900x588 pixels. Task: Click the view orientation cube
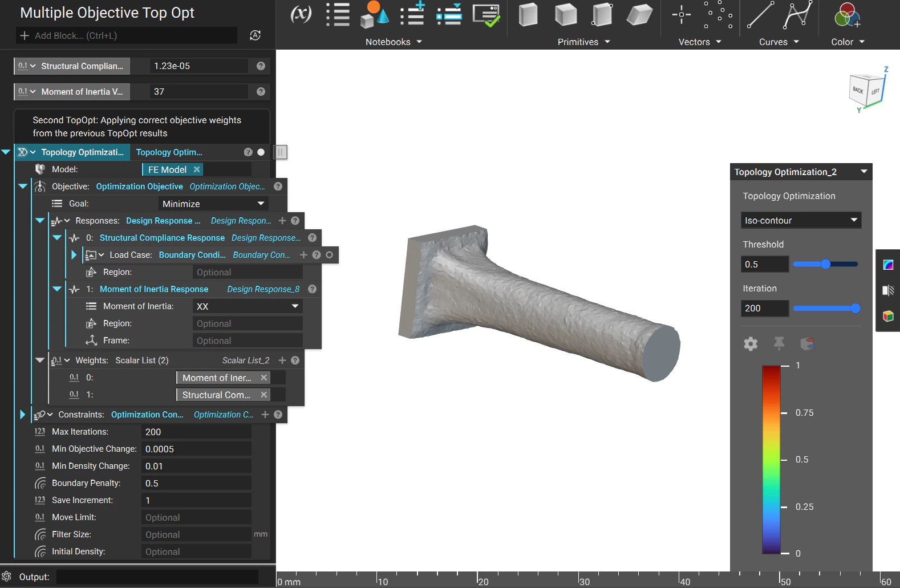(x=868, y=90)
